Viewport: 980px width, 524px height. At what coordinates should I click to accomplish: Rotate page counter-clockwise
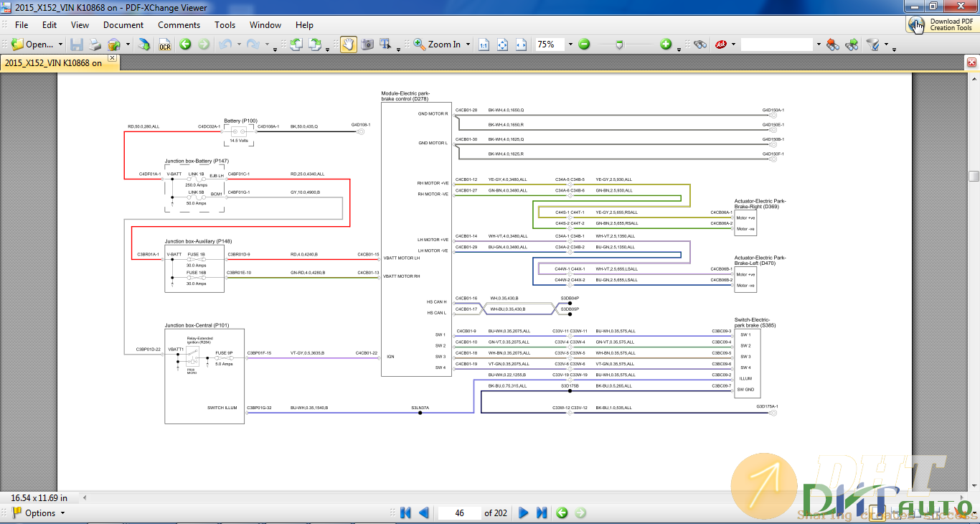click(x=296, y=45)
